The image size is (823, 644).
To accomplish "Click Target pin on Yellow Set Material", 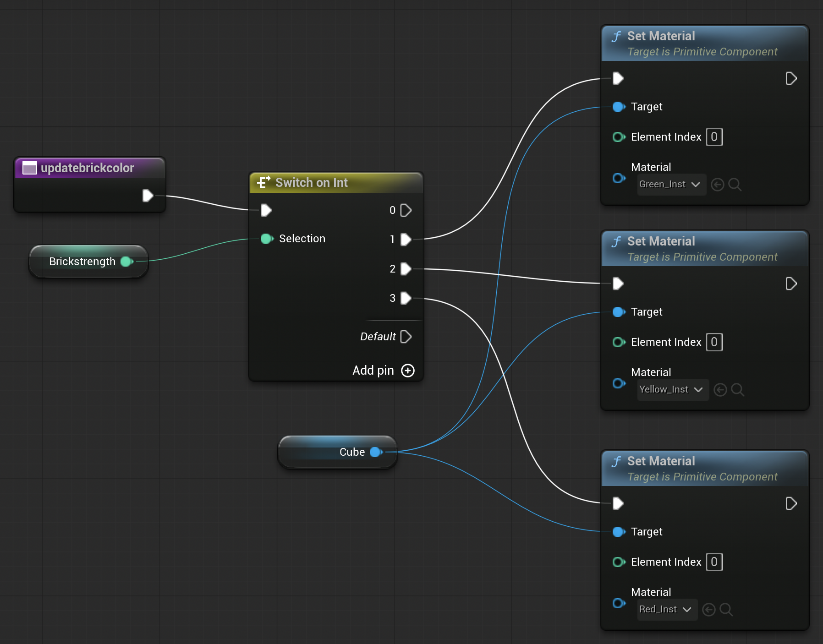I will pos(619,312).
